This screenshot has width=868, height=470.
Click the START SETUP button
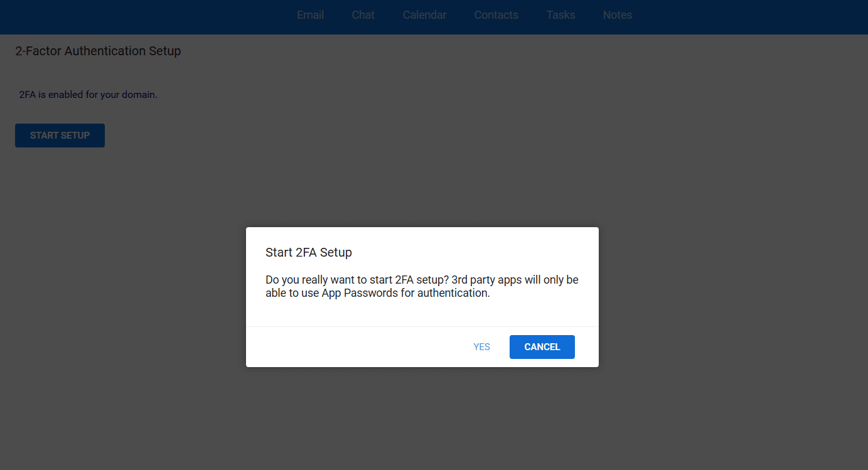coord(60,136)
